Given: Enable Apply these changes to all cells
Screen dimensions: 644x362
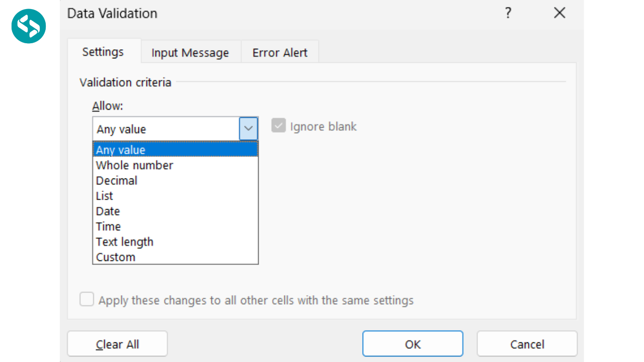Looking at the screenshot, I should 87,300.
